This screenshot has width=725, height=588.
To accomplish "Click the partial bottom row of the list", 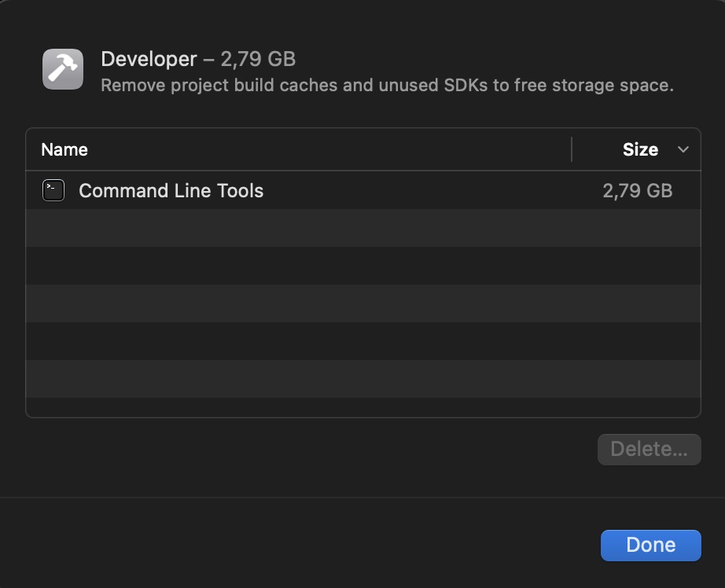I will click(362, 407).
